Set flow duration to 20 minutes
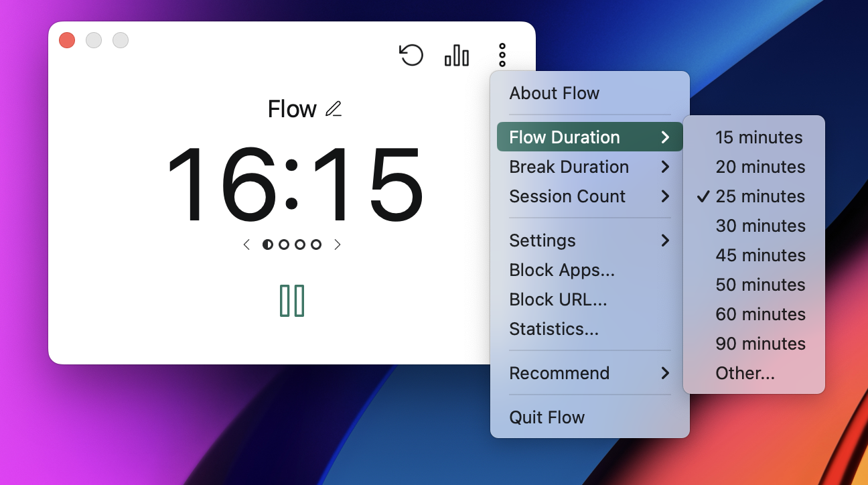This screenshot has height=485, width=868. (x=754, y=167)
